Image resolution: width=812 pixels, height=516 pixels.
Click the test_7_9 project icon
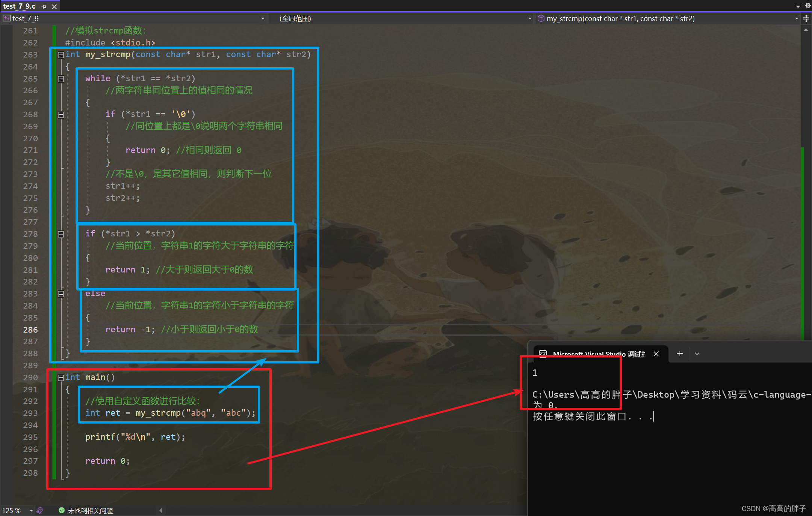(x=7, y=18)
